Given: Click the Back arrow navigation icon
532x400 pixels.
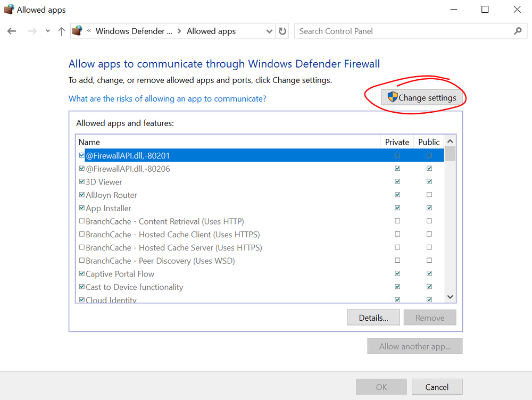Looking at the screenshot, I should coord(12,31).
